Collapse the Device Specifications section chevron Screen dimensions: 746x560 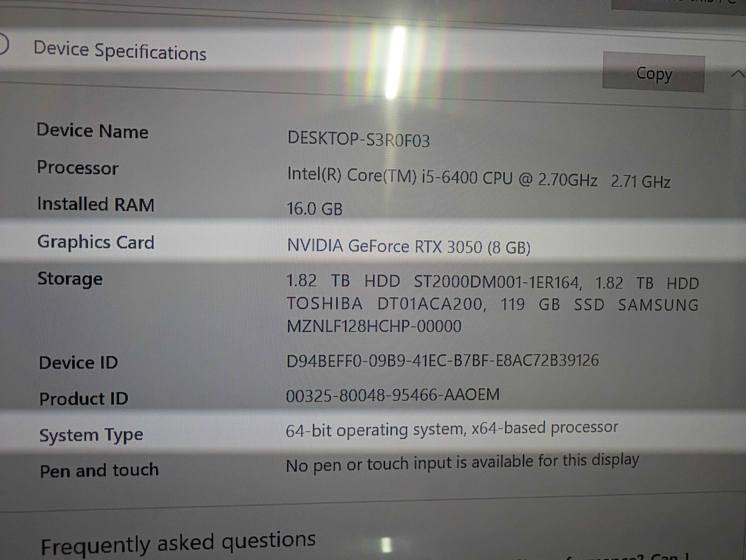click(738, 74)
